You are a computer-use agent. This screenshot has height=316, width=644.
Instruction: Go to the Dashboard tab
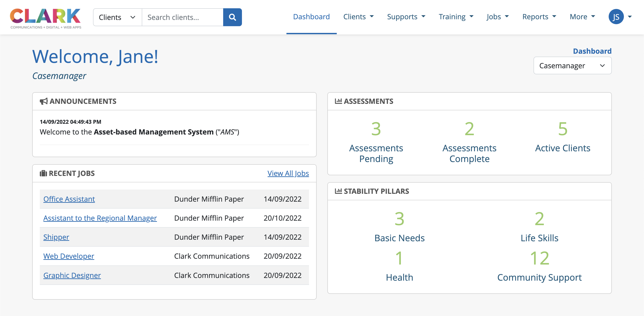coord(311,17)
